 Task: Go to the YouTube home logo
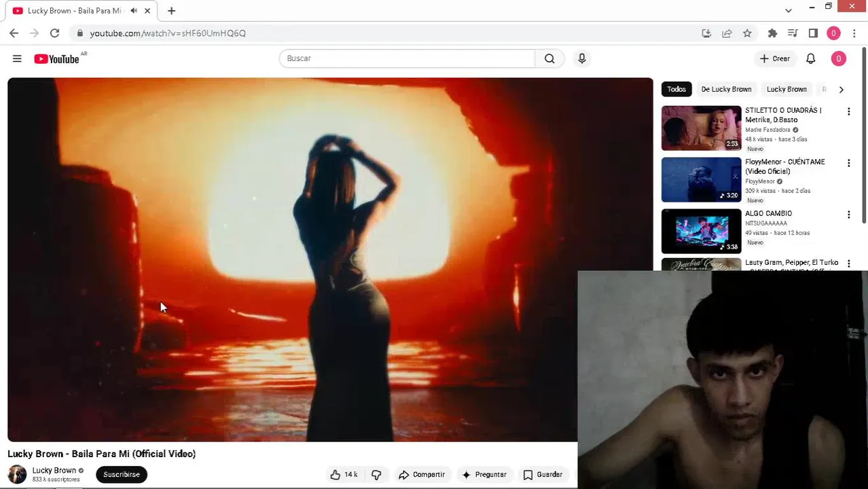coord(57,59)
